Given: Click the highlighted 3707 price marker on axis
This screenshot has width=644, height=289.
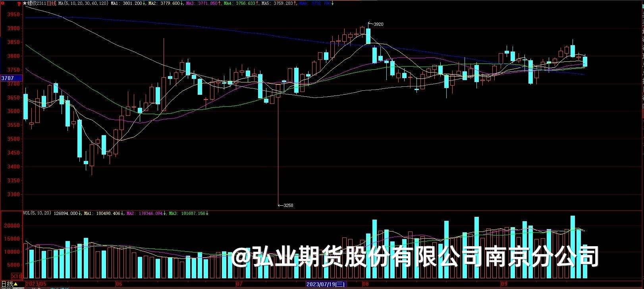Looking at the screenshot, I should pos(11,78).
